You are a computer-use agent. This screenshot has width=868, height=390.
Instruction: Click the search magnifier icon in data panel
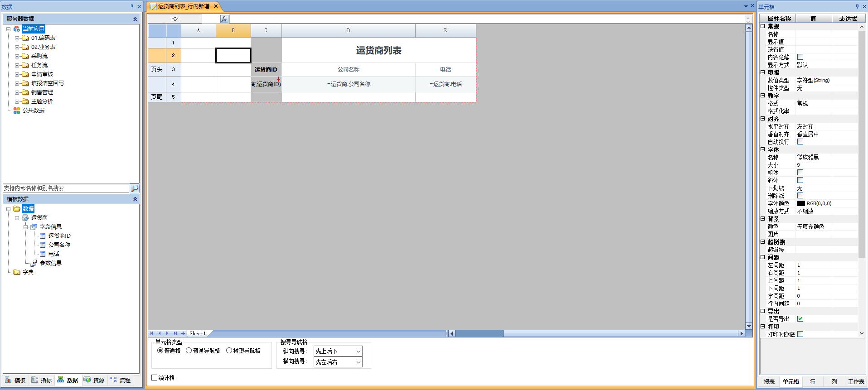135,188
